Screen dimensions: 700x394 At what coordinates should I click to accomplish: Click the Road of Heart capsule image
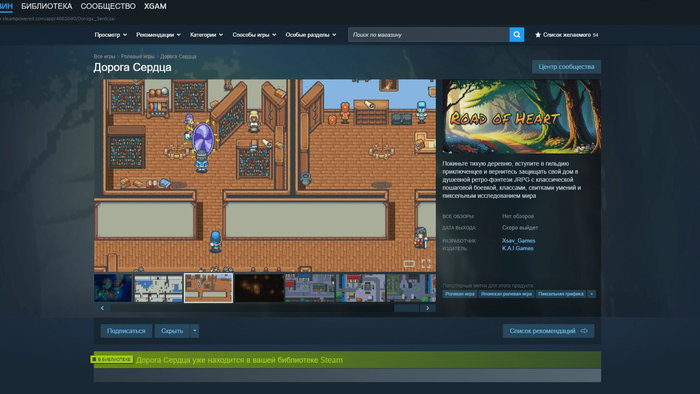[x=521, y=117]
